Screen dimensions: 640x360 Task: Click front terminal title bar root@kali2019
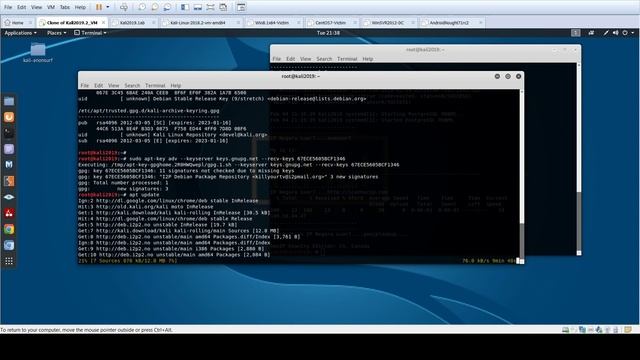coord(300,76)
